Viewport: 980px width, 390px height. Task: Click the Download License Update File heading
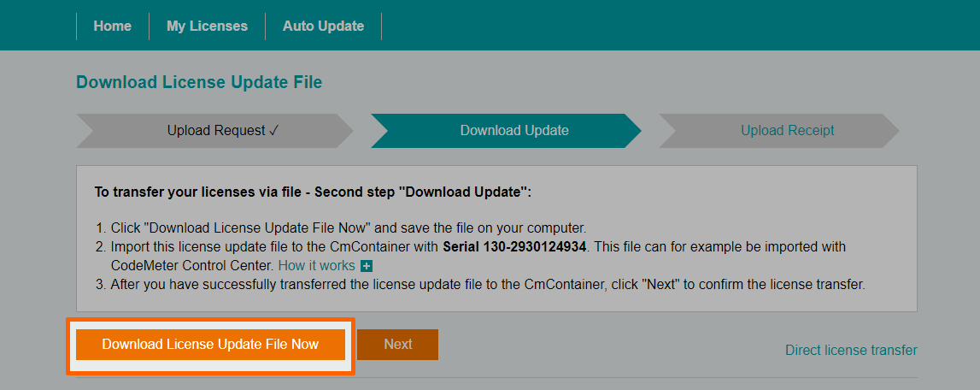[x=199, y=82]
